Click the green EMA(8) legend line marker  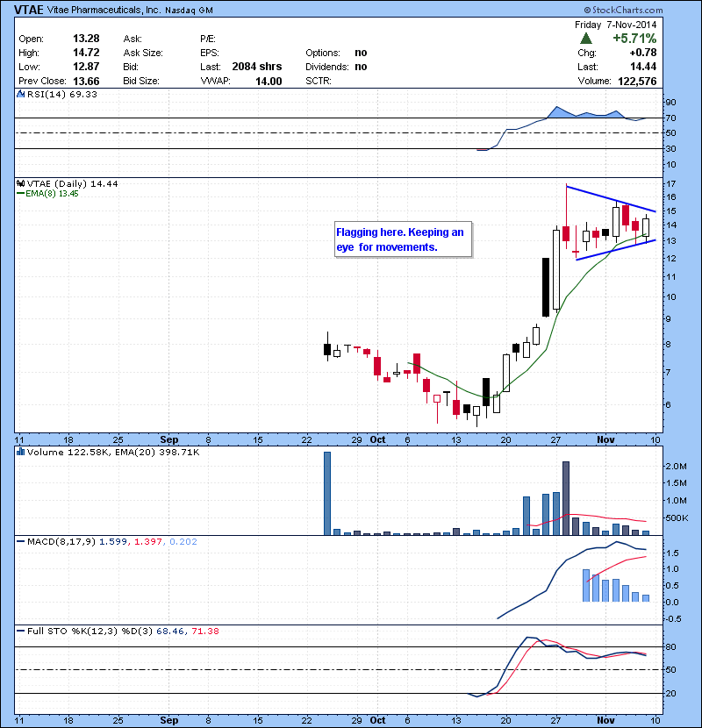(x=20, y=194)
